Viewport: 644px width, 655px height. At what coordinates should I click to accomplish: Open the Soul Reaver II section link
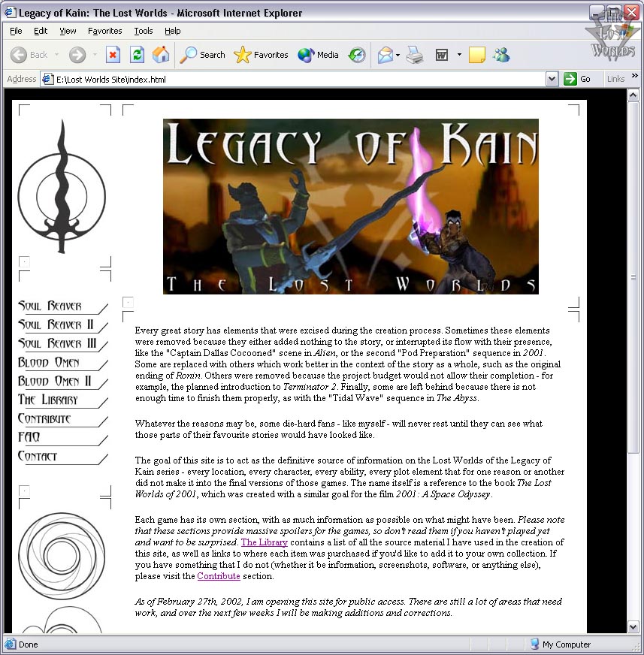click(x=62, y=325)
